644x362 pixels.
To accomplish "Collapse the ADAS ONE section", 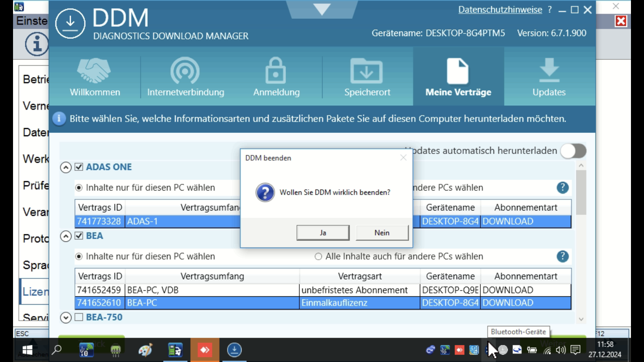I will 66,167.
